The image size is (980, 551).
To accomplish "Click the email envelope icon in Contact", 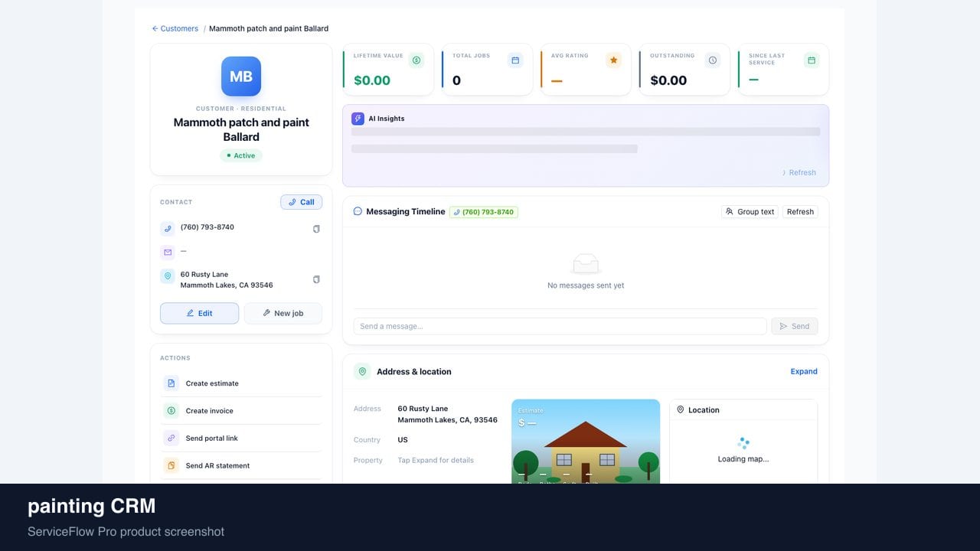I will coord(168,252).
